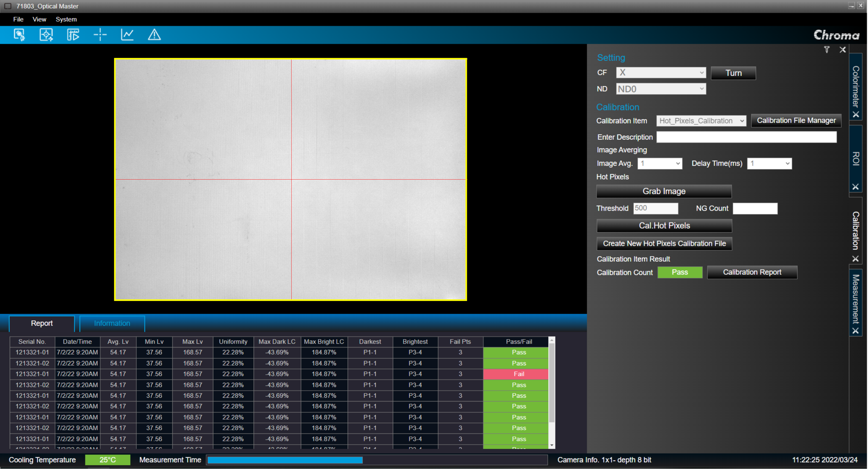868x469 pixels.
Task: Pin the settings panel with pin icon
Action: pyautogui.click(x=826, y=50)
